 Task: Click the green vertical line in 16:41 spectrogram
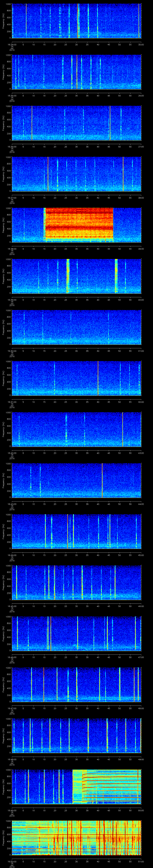click(98, 378)
